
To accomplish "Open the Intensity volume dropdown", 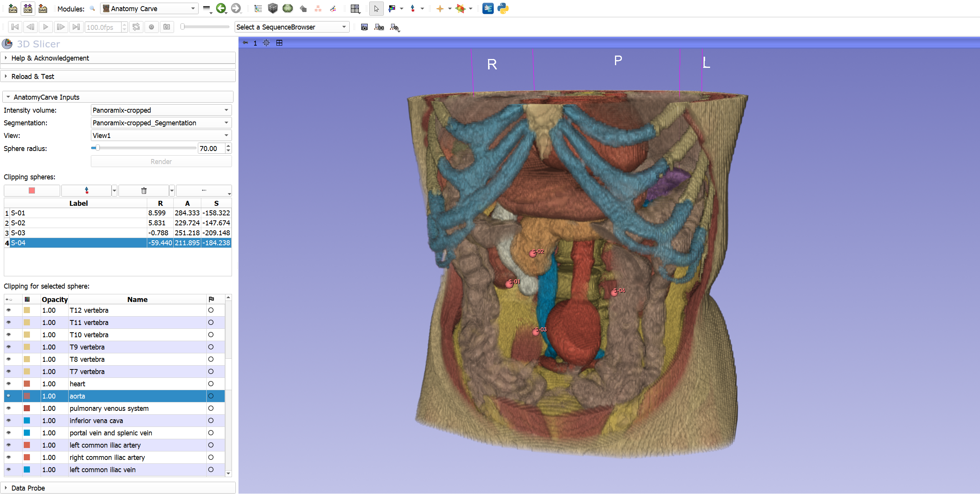I will pos(161,110).
